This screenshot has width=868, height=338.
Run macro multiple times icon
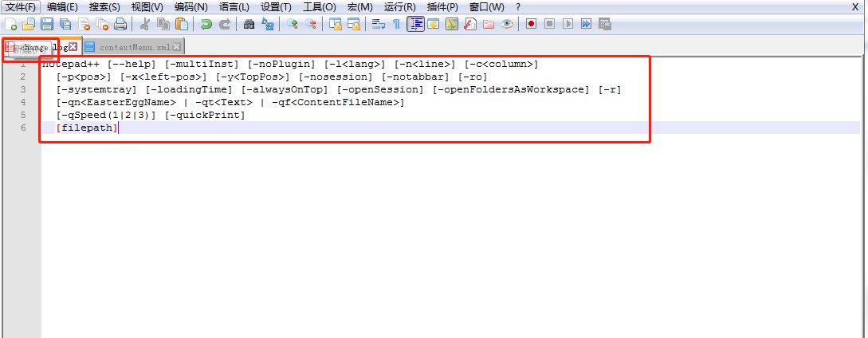coord(586,24)
